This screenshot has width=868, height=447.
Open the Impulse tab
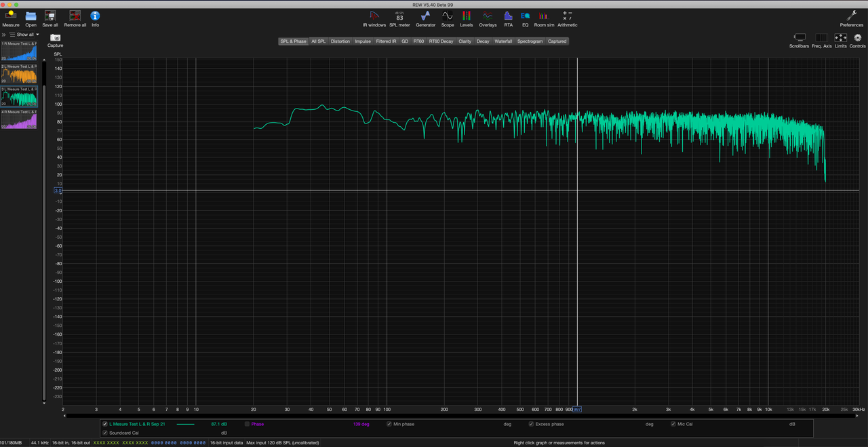click(363, 41)
